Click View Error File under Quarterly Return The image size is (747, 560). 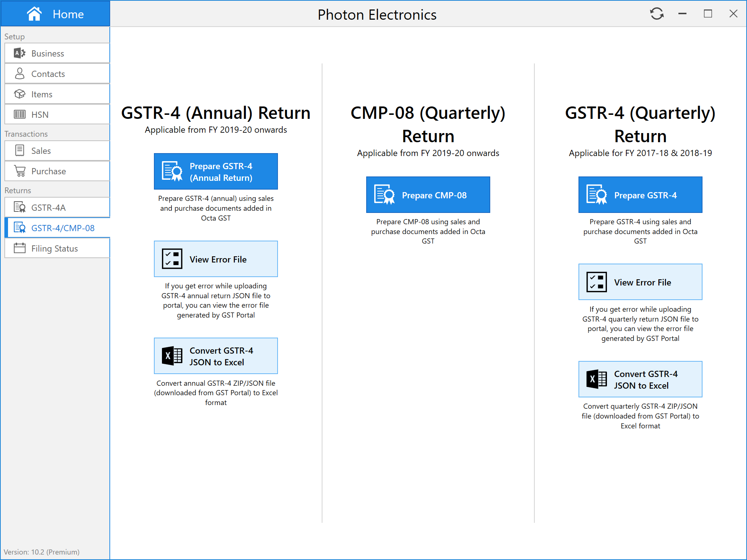coord(640,282)
